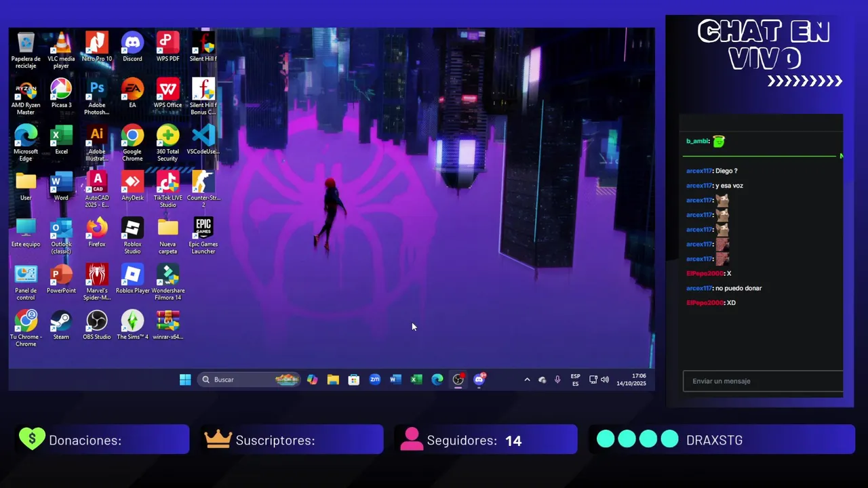This screenshot has width=868, height=488.
Task: Open Discord taskbar icon with notifications
Action: point(479,380)
